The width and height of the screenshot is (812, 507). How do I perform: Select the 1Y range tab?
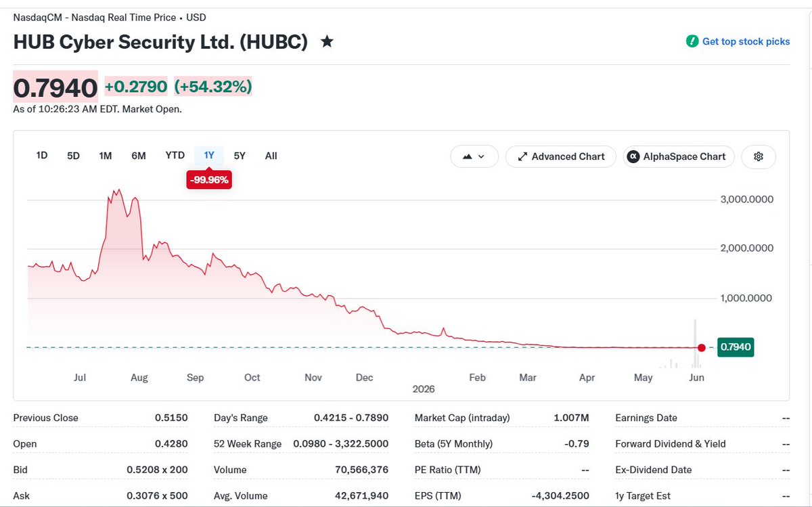tap(209, 156)
